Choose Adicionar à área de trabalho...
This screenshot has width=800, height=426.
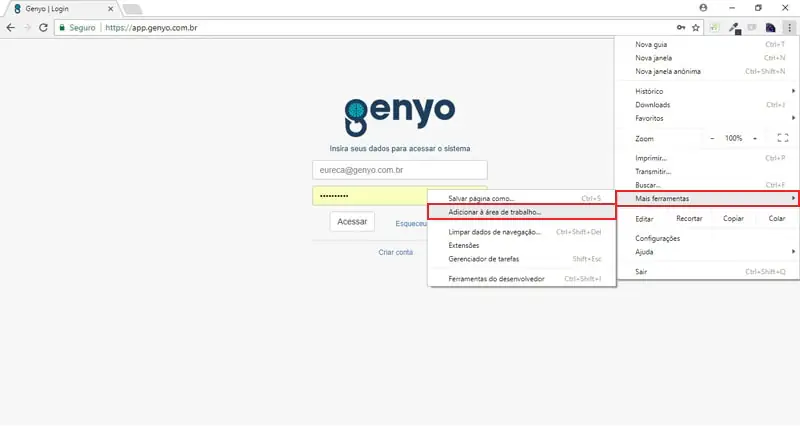point(522,212)
